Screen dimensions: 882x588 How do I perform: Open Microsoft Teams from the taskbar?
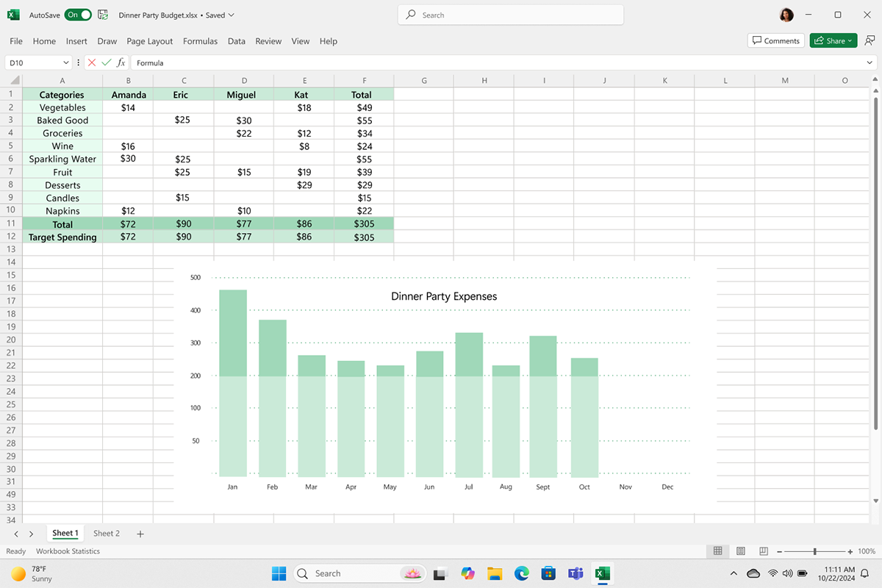pyautogui.click(x=576, y=573)
